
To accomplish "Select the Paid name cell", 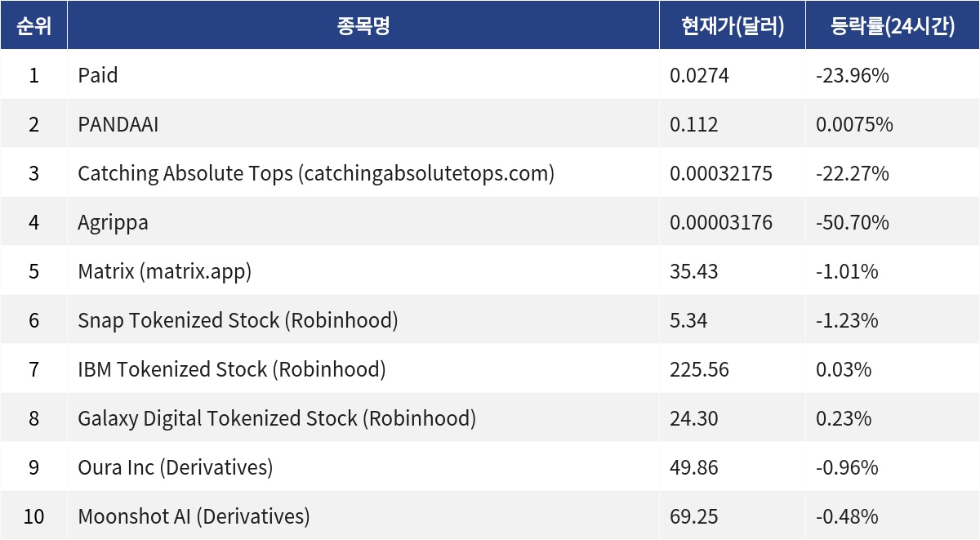I will [363, 75].
